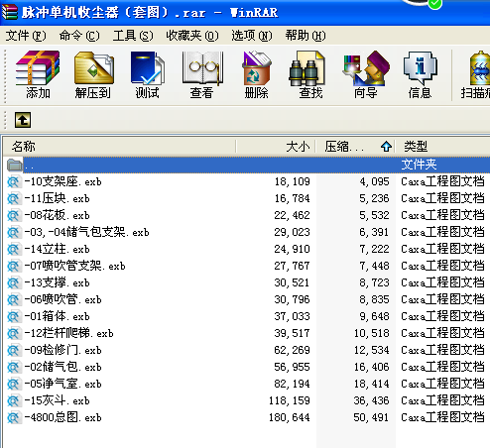
Task: Click the toolbar drag handle grip
Action: 5,75
